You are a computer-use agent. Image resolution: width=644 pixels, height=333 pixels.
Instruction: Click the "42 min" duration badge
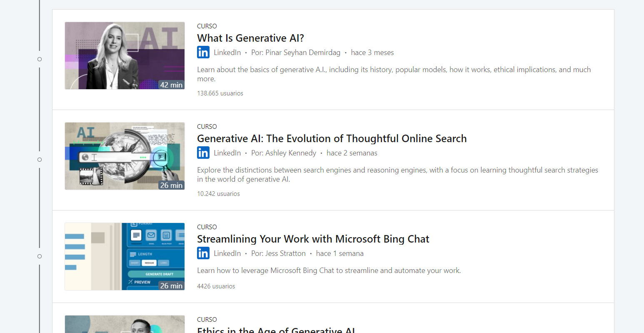click(171, 85)
